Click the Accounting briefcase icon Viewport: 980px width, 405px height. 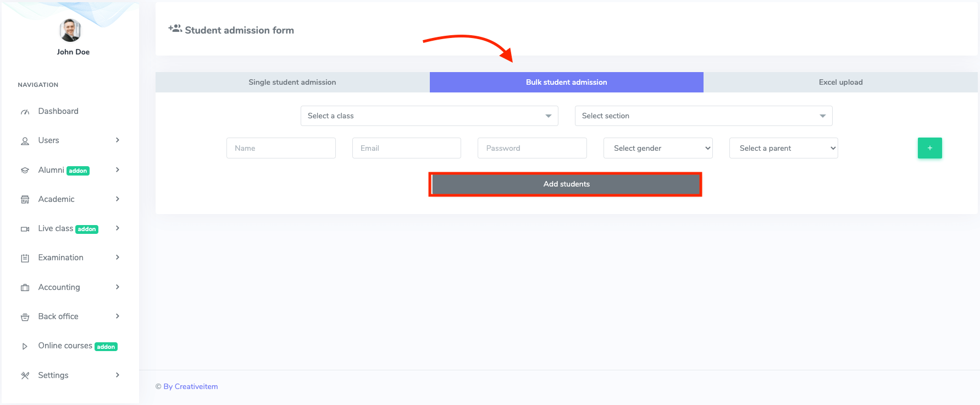point(25,288)
